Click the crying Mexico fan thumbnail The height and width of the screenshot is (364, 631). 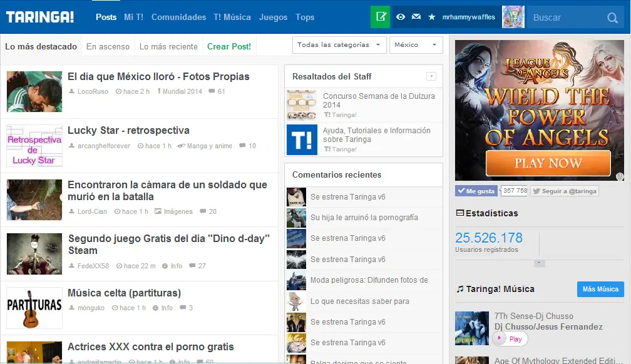(34, 92)
